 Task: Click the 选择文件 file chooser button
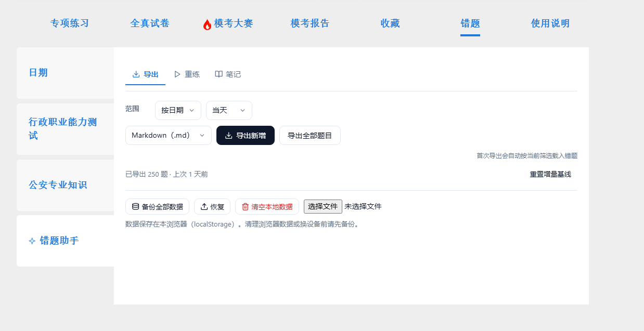click(323, 206)
